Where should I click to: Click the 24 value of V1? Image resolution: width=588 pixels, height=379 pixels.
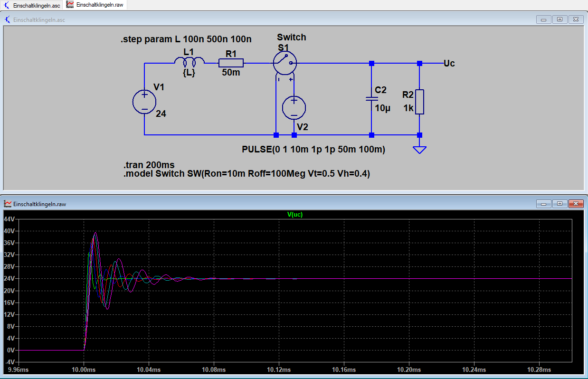tap(161, 114)
